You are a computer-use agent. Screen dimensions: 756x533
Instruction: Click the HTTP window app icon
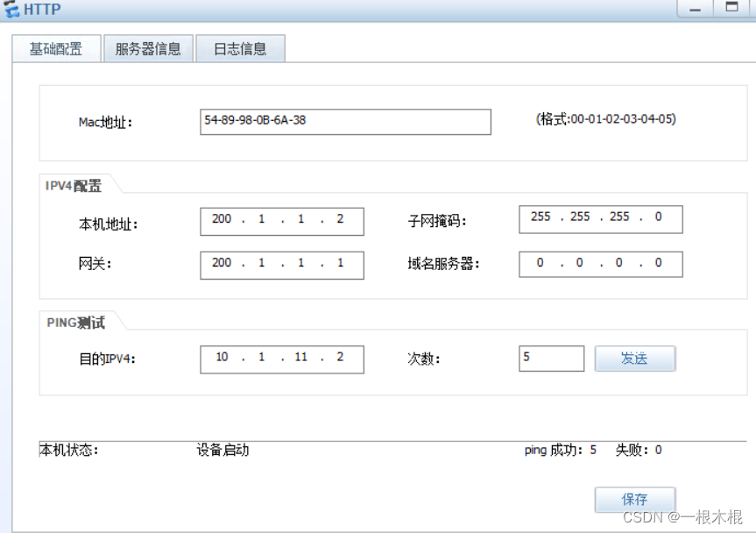pos(11,9)
